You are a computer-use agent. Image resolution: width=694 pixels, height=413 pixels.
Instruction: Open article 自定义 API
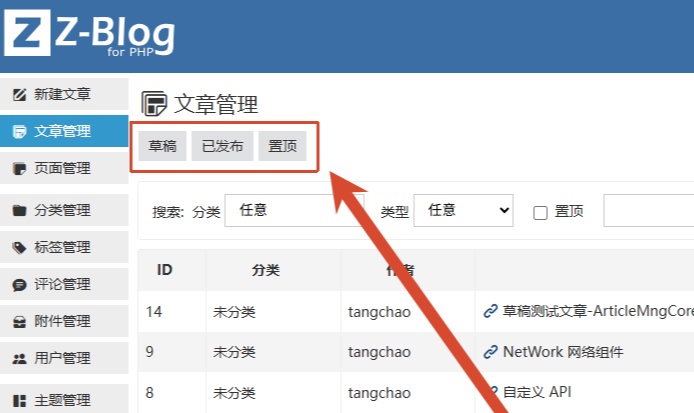[537, 392]
